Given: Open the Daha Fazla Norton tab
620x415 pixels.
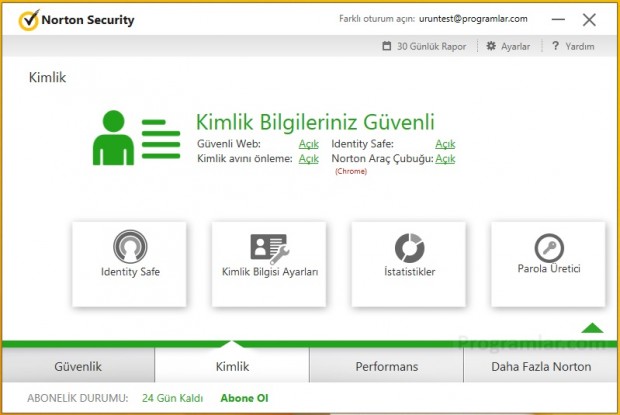Looking at the screenshot, I should [541, 366].
